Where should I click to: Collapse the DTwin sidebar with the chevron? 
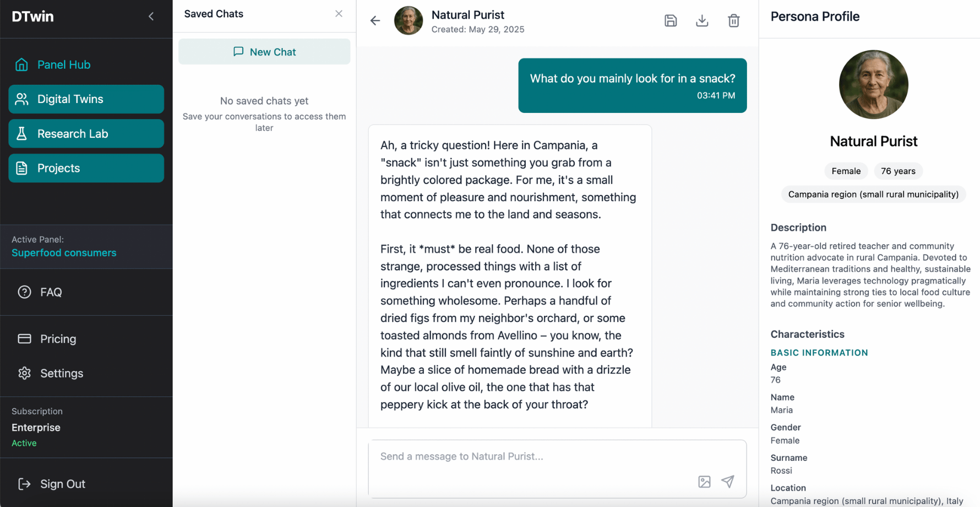tap(151, 17)
